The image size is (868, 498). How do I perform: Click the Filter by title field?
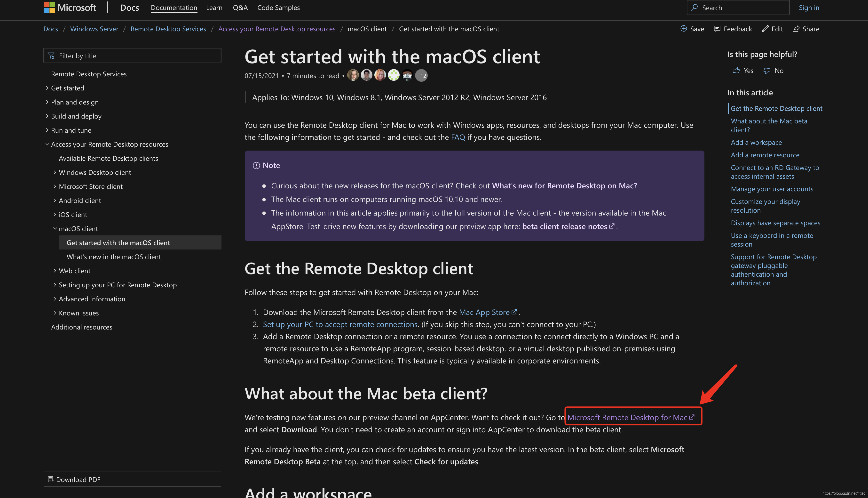(x=133, y=56)
